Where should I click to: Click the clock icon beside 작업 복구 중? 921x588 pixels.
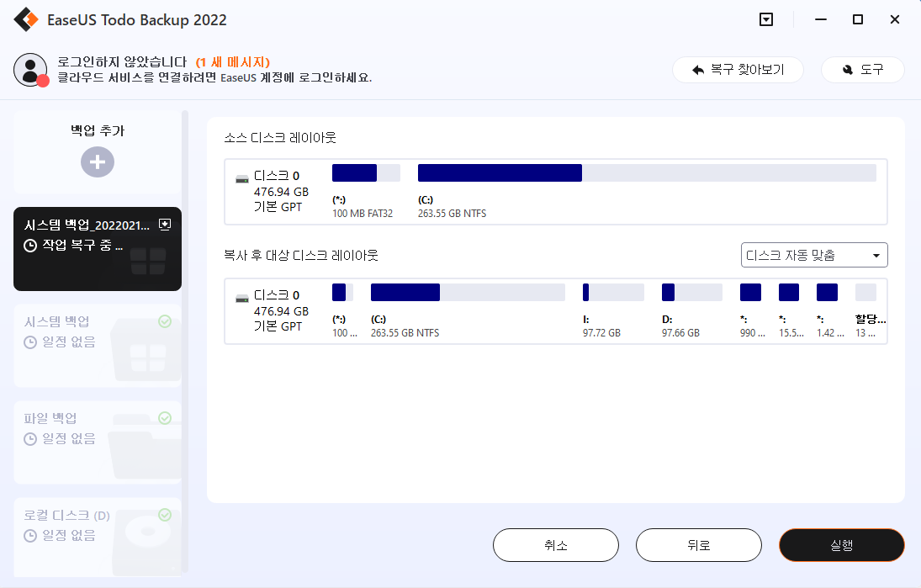tap(30, 246)
